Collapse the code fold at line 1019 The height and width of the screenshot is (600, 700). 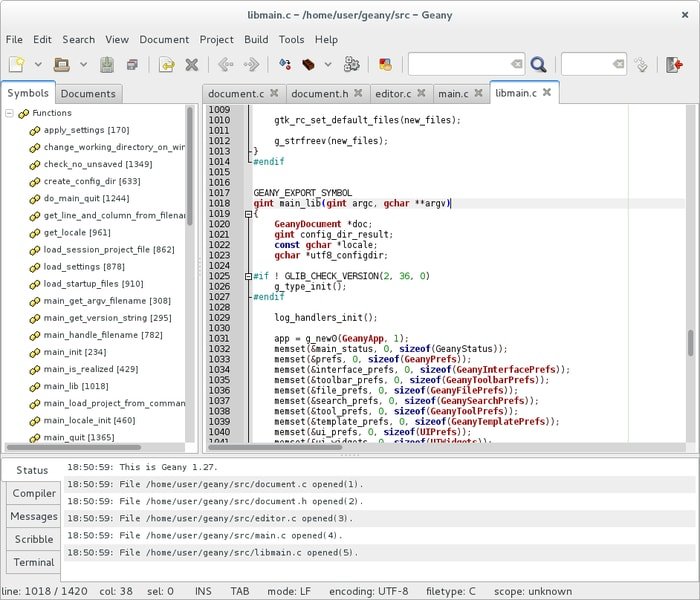pos(248,213)
